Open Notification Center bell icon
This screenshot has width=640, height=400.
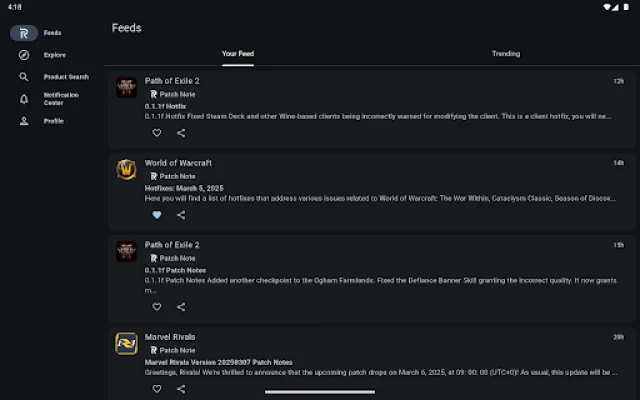coord(24,99)
